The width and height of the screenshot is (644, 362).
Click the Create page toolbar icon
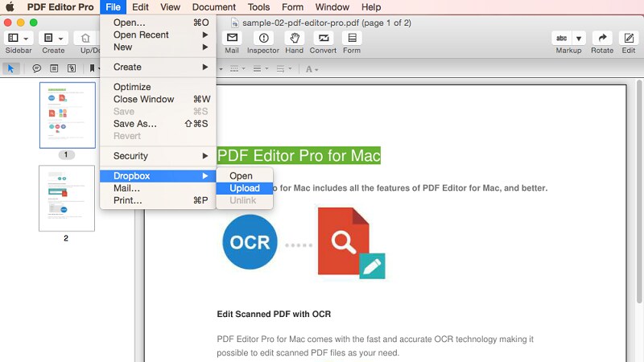[48, 38]
